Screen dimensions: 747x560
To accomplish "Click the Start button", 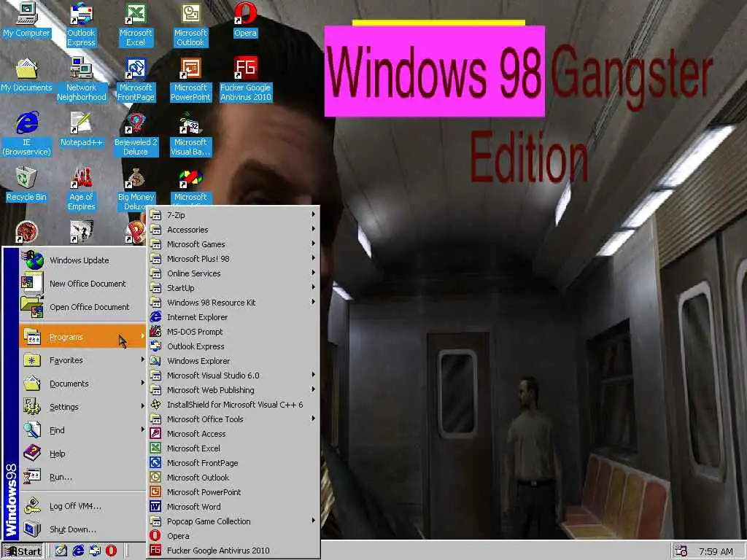I will pos(23,551).
